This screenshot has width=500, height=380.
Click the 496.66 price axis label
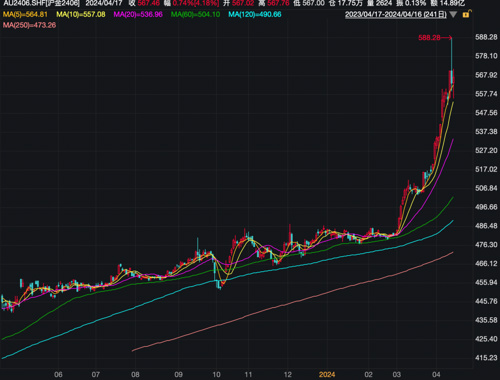486,207
